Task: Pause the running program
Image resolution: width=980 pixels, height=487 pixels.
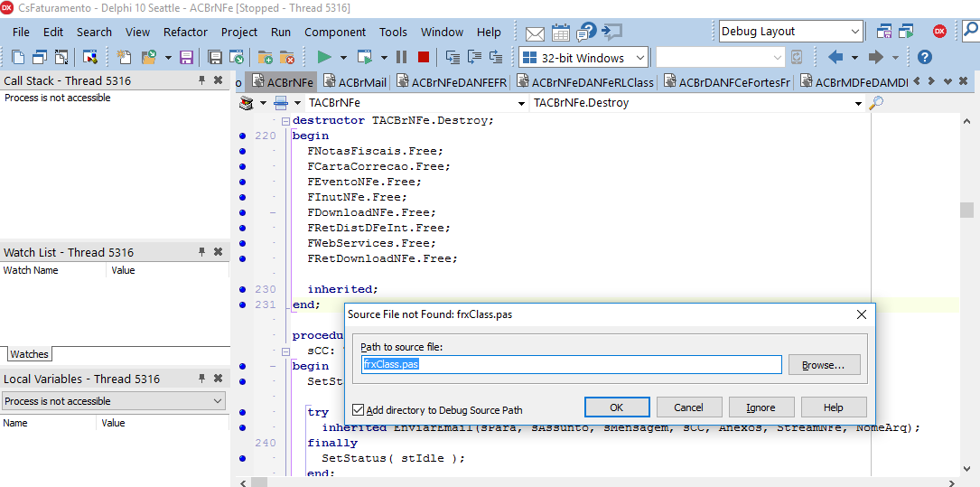Action: click(x=401, y=58)
